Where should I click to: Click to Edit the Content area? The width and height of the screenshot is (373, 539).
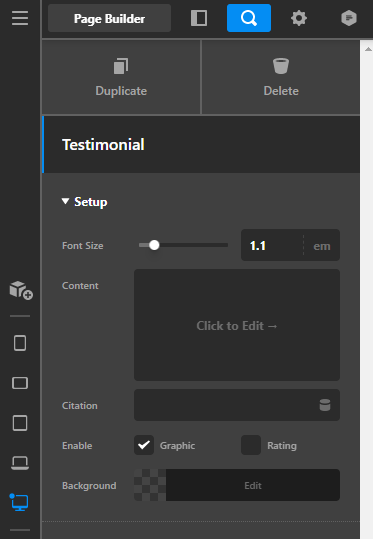coord(237,325)
